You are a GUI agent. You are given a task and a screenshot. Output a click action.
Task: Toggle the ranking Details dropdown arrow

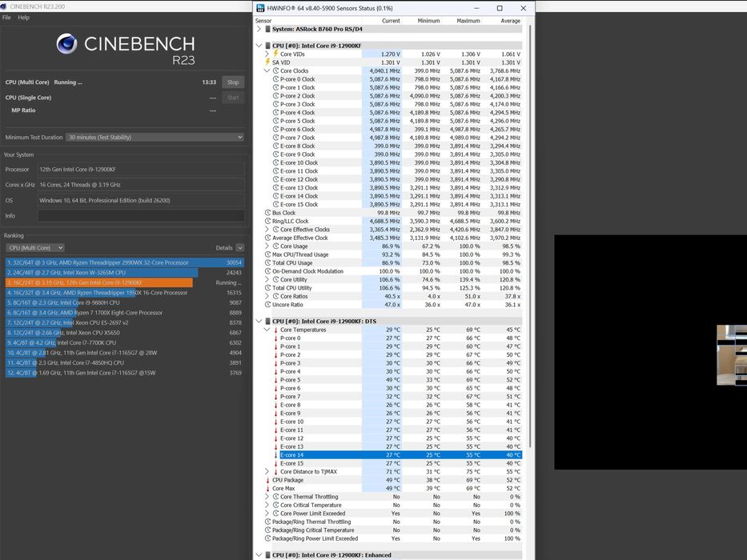click(x=240, y=248)
